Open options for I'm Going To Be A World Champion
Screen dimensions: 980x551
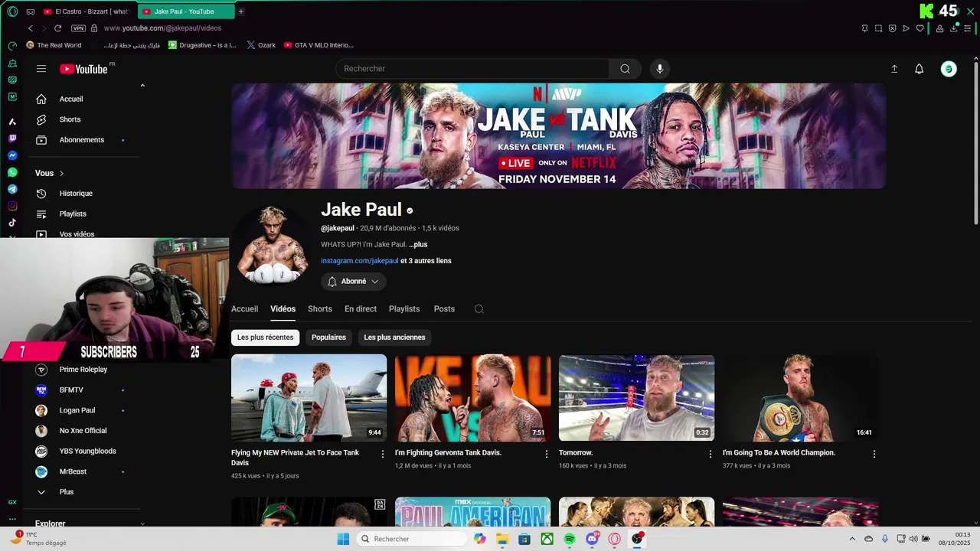click(874, 454)
